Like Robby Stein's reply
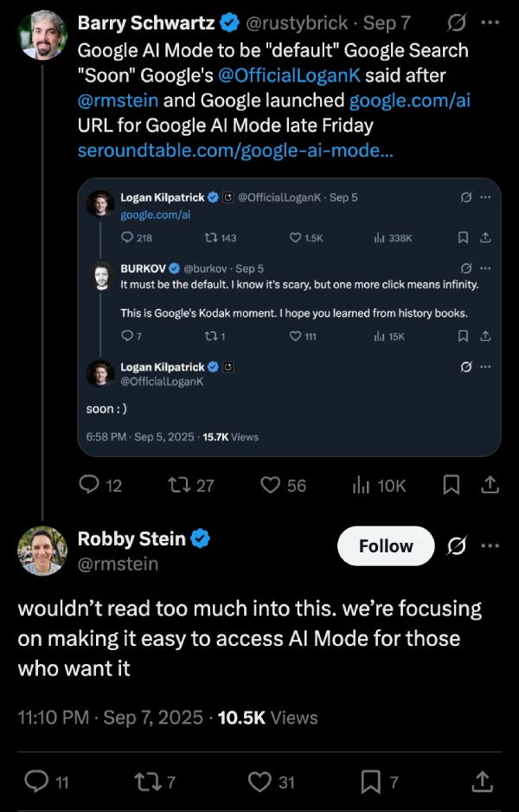The height and width of the screenshot is (812, 519). click(259, 782)
